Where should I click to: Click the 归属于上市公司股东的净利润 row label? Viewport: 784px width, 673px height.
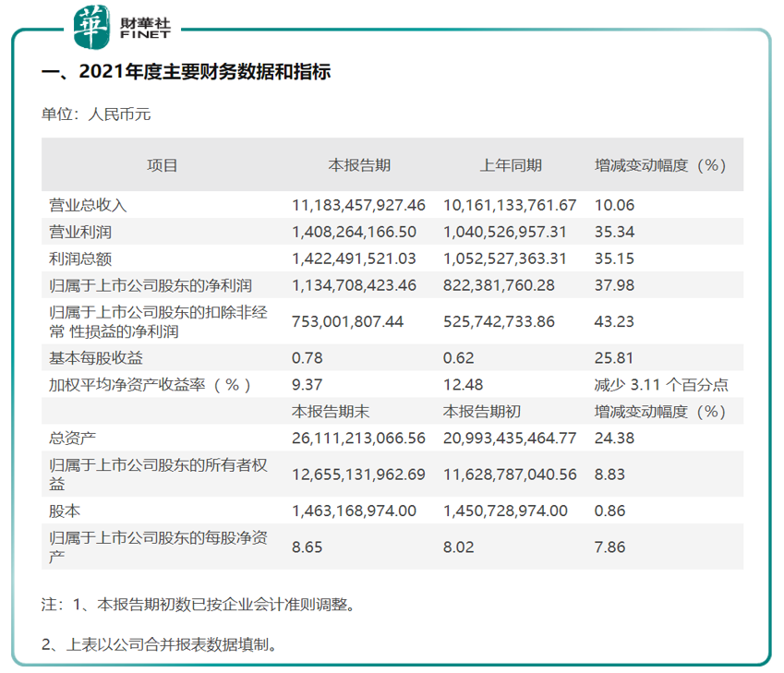coord(151,285)
